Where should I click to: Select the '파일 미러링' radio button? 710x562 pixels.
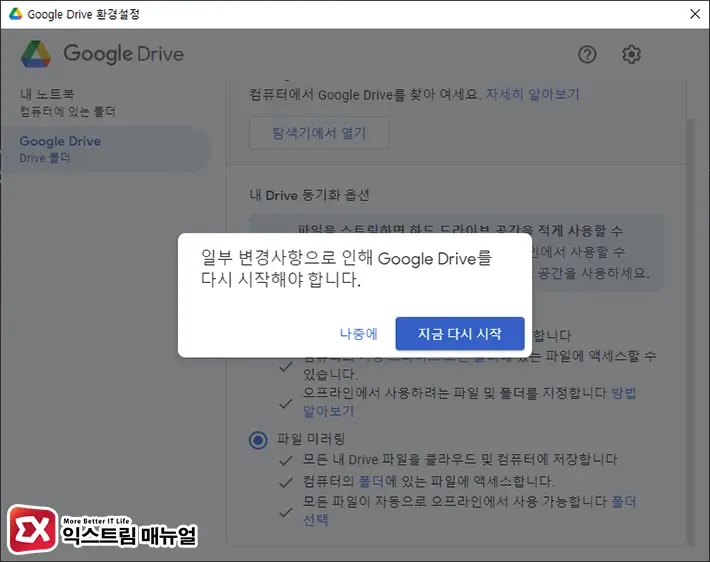pos(258,440)
